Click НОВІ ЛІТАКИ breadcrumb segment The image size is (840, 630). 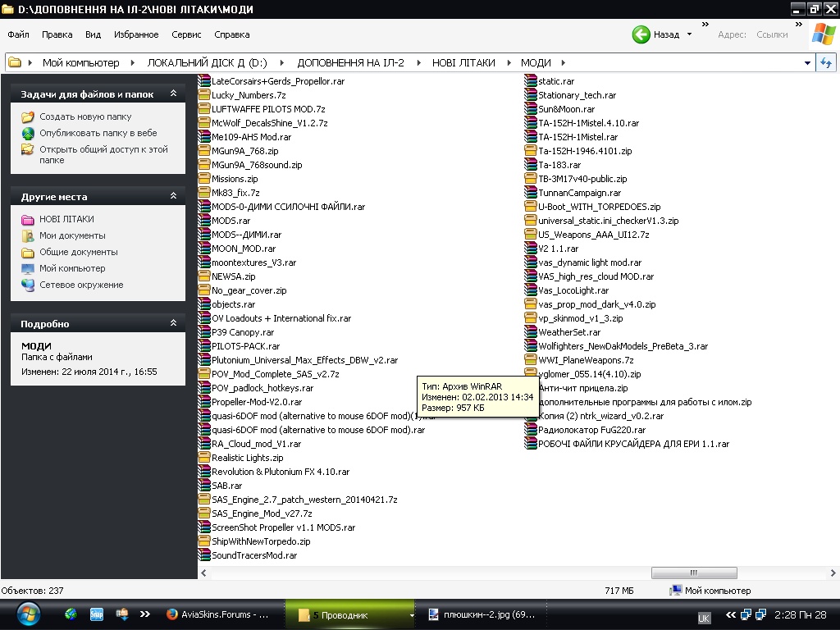(463, 62)
